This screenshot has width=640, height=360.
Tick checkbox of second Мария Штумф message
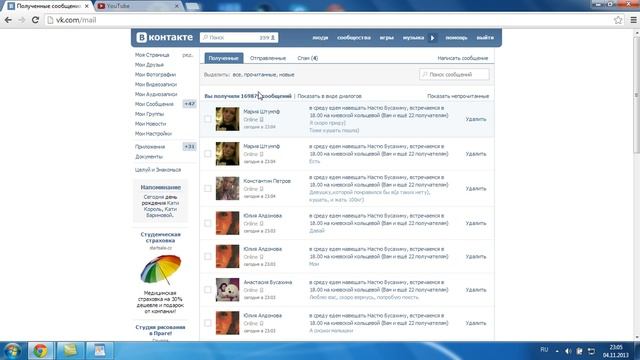click(x=208, y=153)
